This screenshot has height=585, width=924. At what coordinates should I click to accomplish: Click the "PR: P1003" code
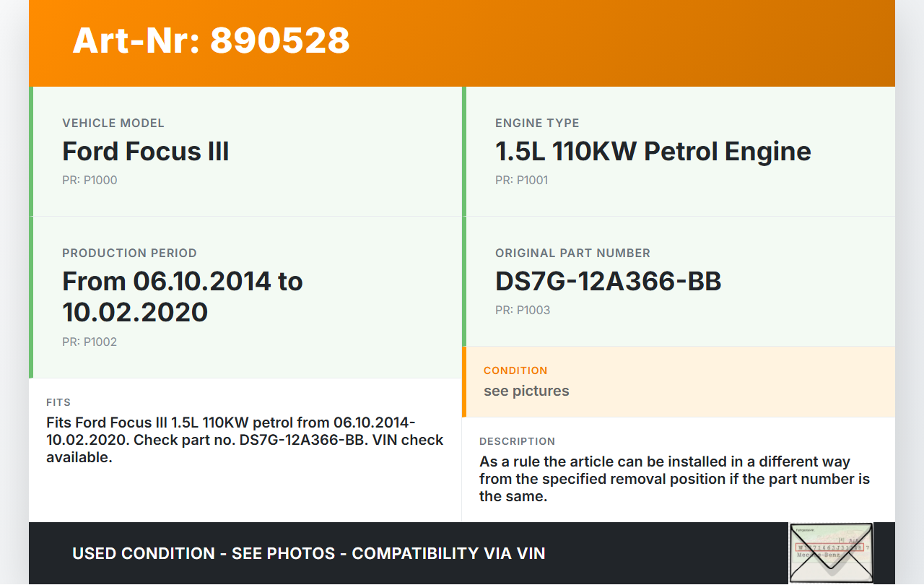(x=523, y=310)
